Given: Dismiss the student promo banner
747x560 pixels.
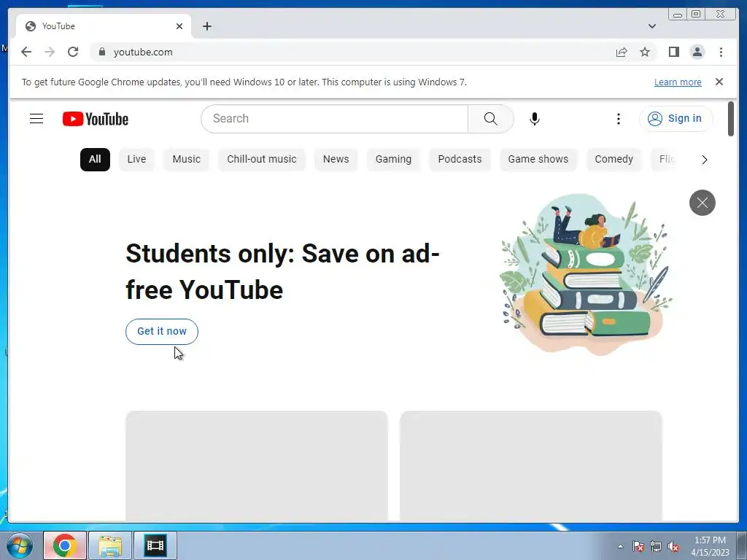Looking at the screenshot, I should (x=703, y=203).
